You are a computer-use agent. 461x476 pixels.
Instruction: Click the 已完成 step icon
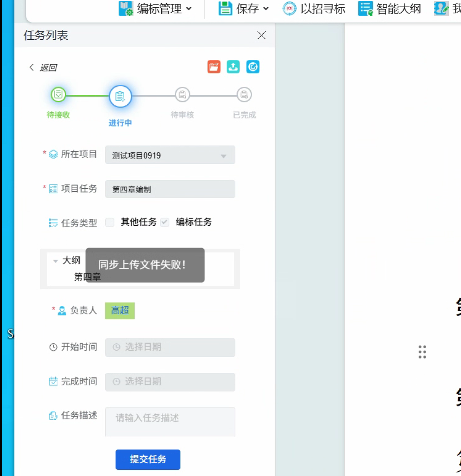pyautogui.click(x=244, y=95)
